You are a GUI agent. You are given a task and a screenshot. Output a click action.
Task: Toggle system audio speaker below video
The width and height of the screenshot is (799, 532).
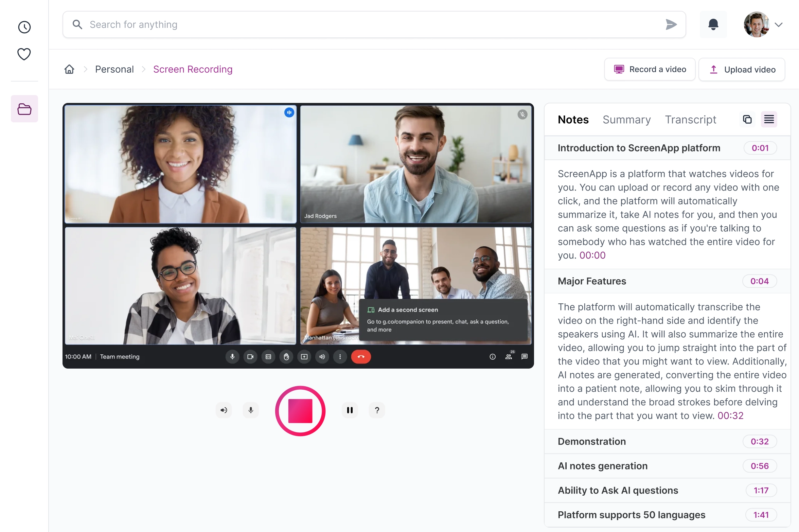click(224, 410)
